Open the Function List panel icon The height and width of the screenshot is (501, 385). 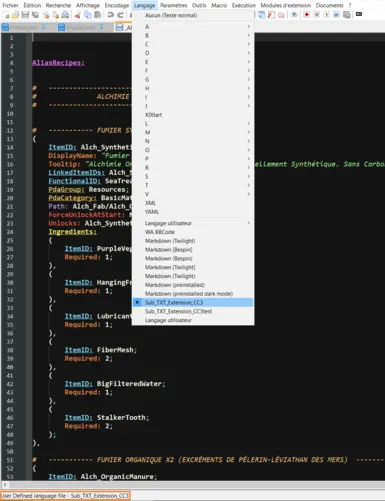[x=271, y=15]
